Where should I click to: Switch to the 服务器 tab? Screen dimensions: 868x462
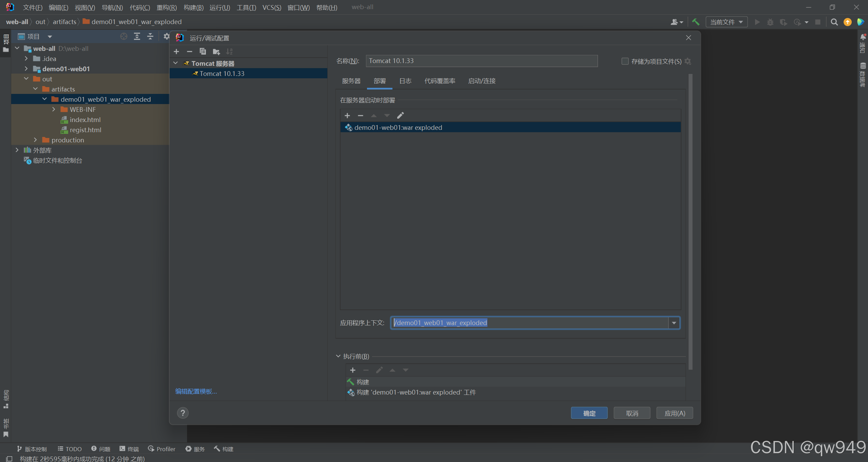coord(351,81)
